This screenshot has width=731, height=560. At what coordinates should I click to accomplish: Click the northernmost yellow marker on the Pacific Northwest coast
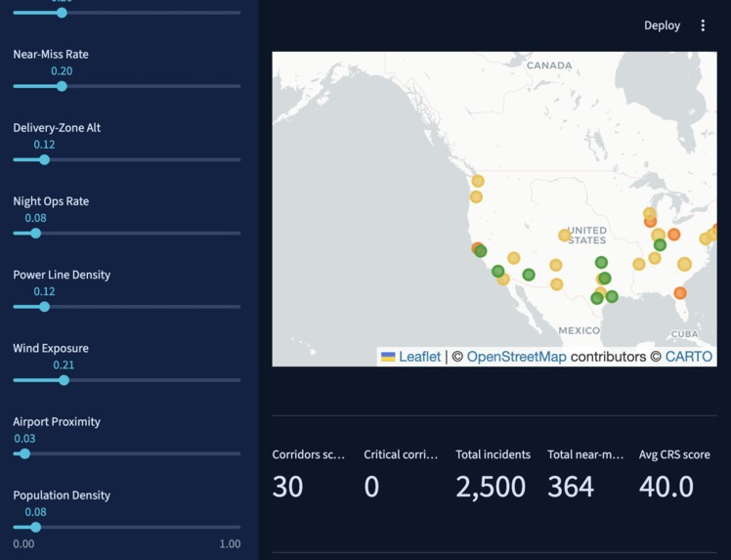click(x=478, y=181)
